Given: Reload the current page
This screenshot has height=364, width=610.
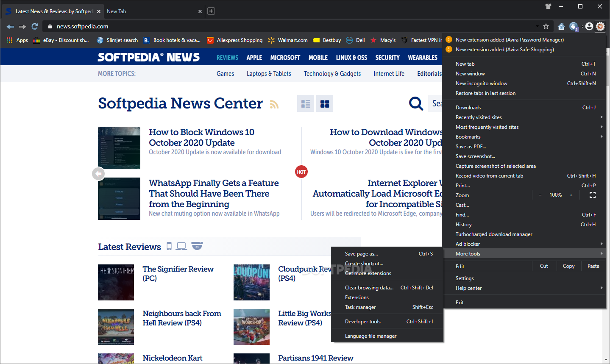Looking at the screenshot, I should 35,26.
